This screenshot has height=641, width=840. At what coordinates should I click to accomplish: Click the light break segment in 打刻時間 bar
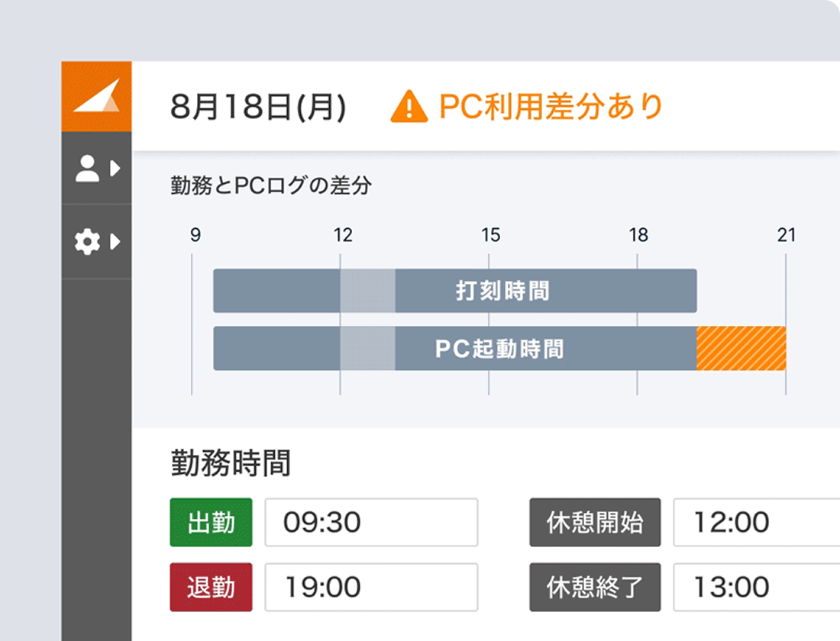(367, 291)
